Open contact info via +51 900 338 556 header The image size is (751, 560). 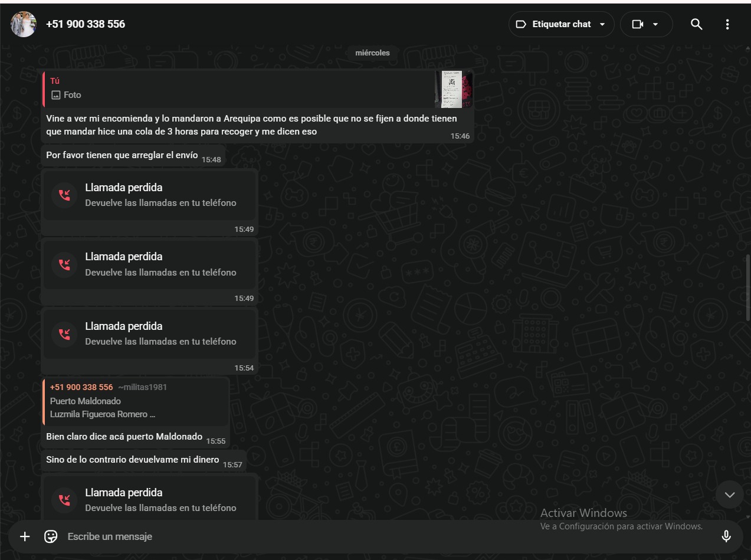(86, 24)
